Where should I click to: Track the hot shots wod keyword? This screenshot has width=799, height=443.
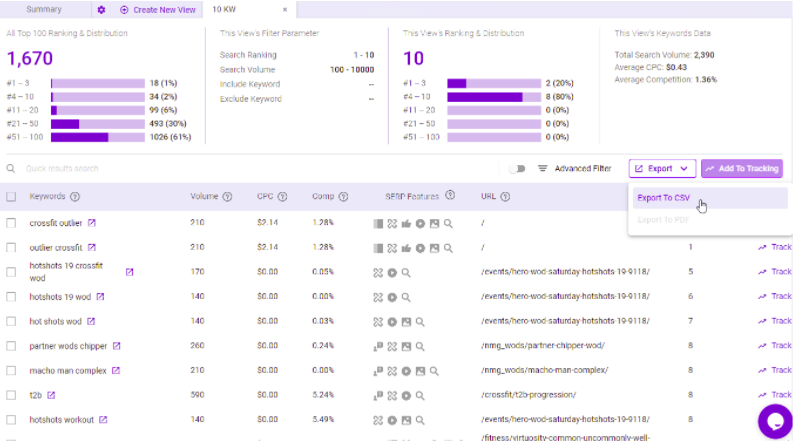tap(775, 321)
